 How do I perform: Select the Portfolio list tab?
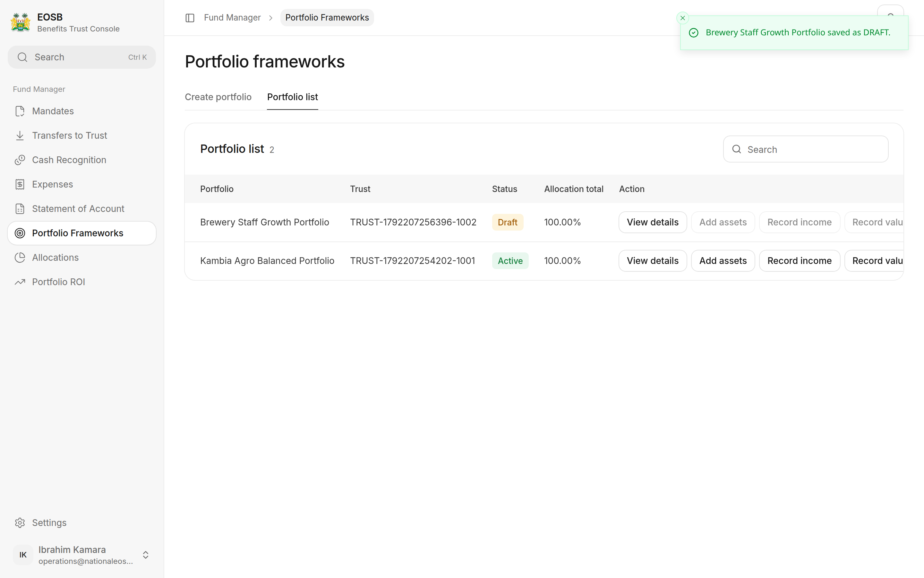(293, 97)
